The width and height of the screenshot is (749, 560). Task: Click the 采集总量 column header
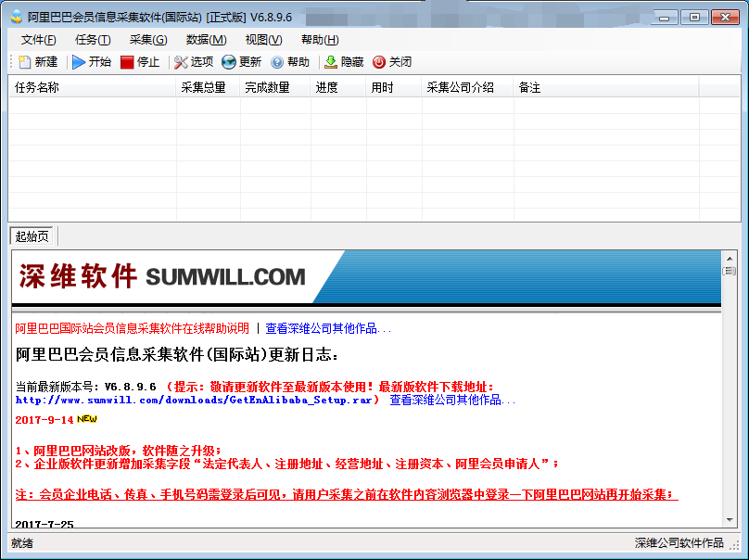tap(209, 87)
